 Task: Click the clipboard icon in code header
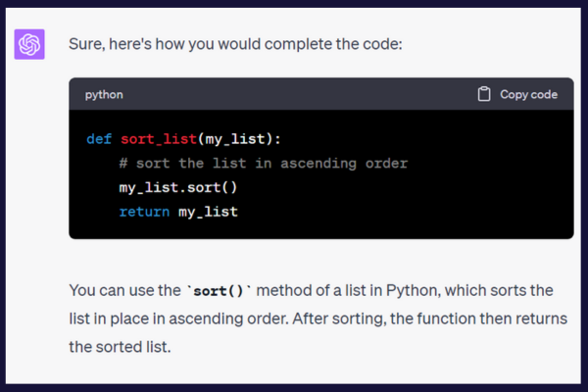click(x=484, y=94)
